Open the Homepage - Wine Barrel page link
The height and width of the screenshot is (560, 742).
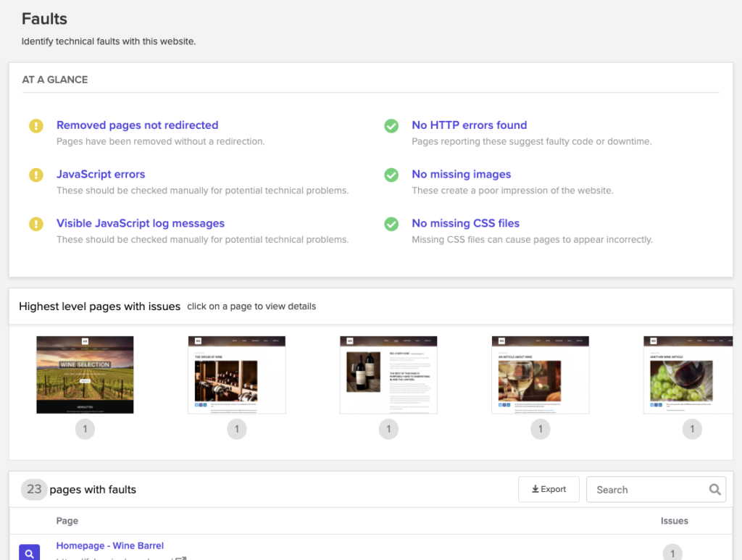pos(110,546)
